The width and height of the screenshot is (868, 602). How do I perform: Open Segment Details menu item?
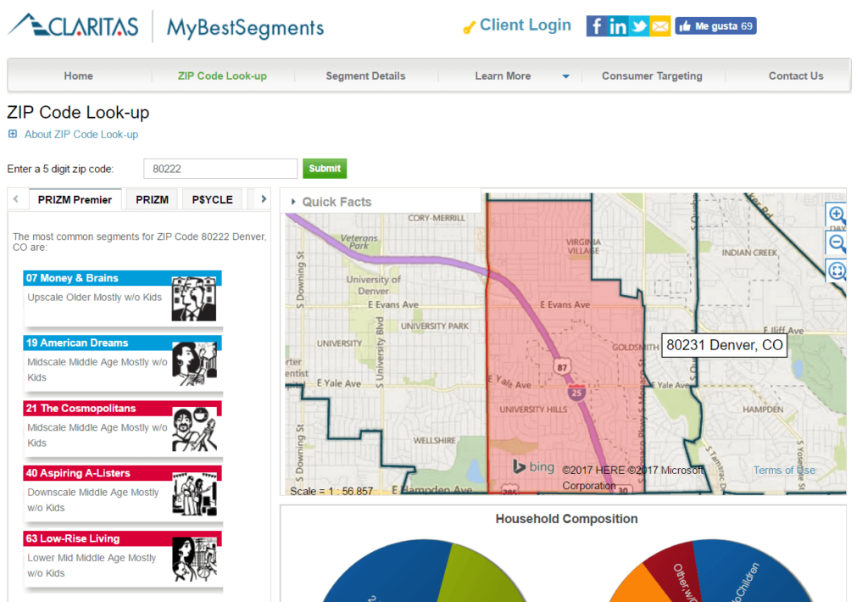tap(365, 75)
